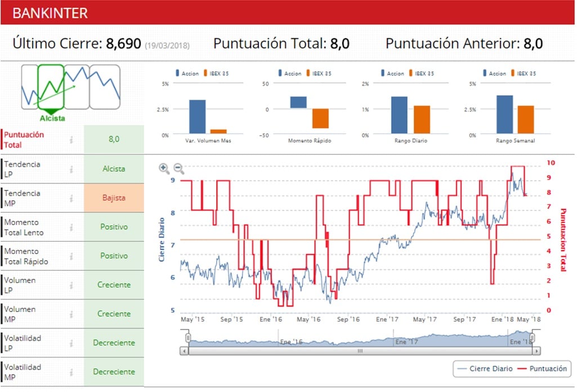Viewport: 581px width, 392px height.
Task: Open info icon for Volatilidad MP row
Action: [x=71, y=372]
